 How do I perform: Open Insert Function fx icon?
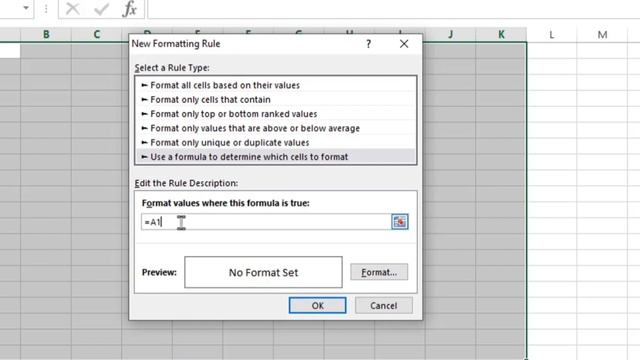pyautogui.click(x=129, y=8)
